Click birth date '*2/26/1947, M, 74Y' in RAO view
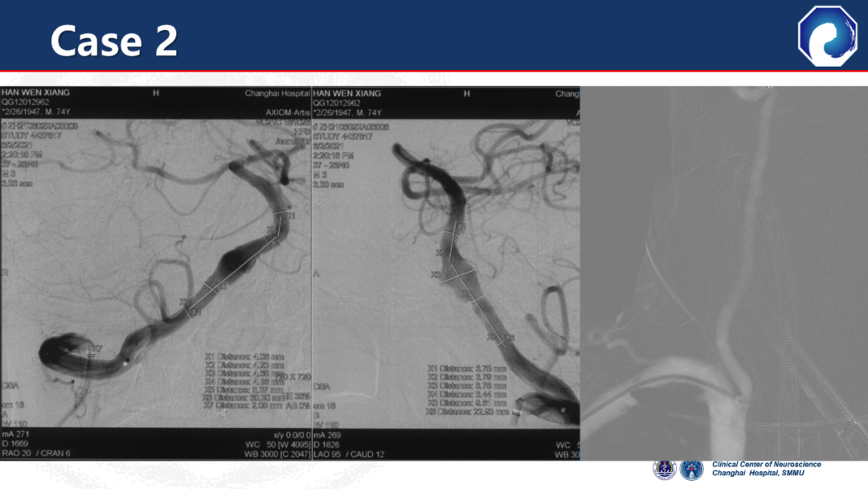Viewport: 868px width, 489px height. coord(36,112)
